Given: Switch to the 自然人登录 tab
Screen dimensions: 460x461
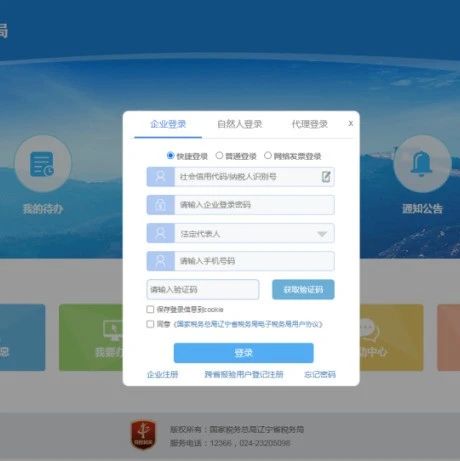Looking at the screenshot, I should click(240, 124).
